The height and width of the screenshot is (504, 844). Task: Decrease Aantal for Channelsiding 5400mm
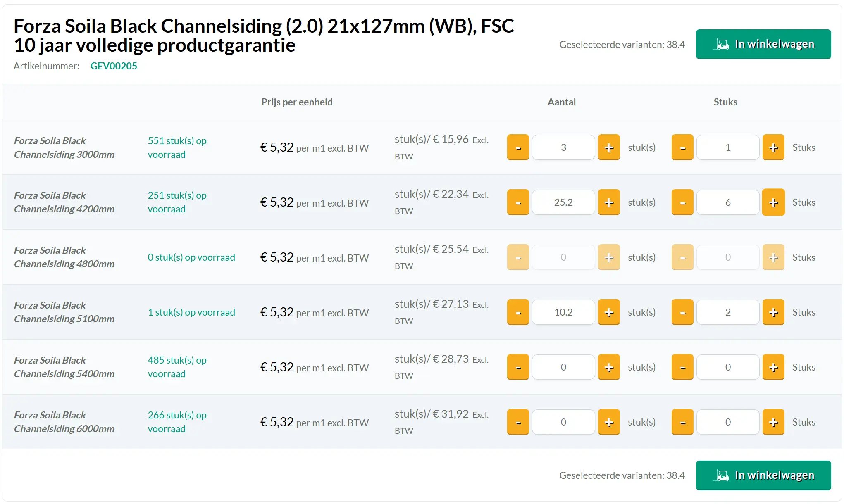click(518, 367)
